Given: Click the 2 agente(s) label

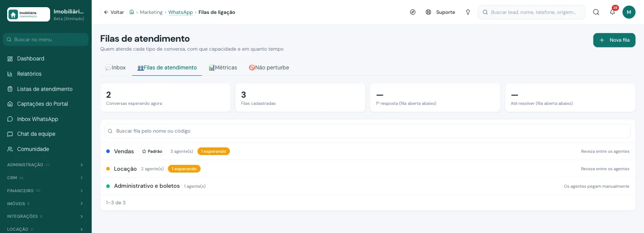Looking at the screenshot, I should coord(153,169).
